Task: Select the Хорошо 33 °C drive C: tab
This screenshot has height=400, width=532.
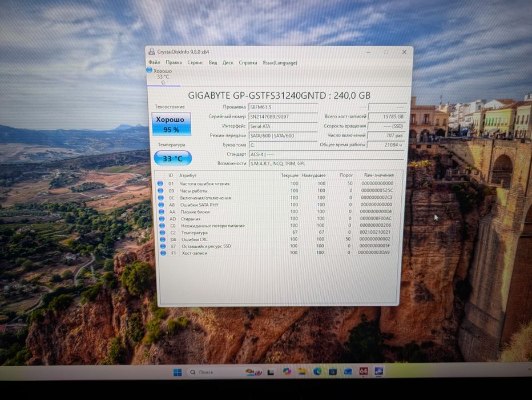Action: [x=163, y=77]
